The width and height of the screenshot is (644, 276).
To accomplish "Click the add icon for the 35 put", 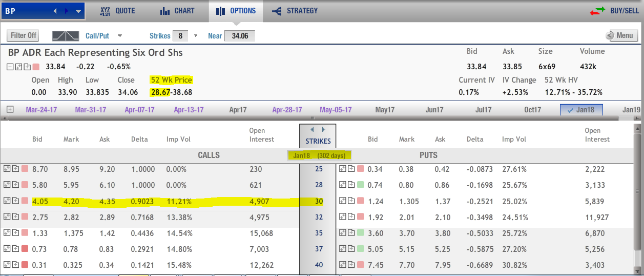I will coord(351,233).
